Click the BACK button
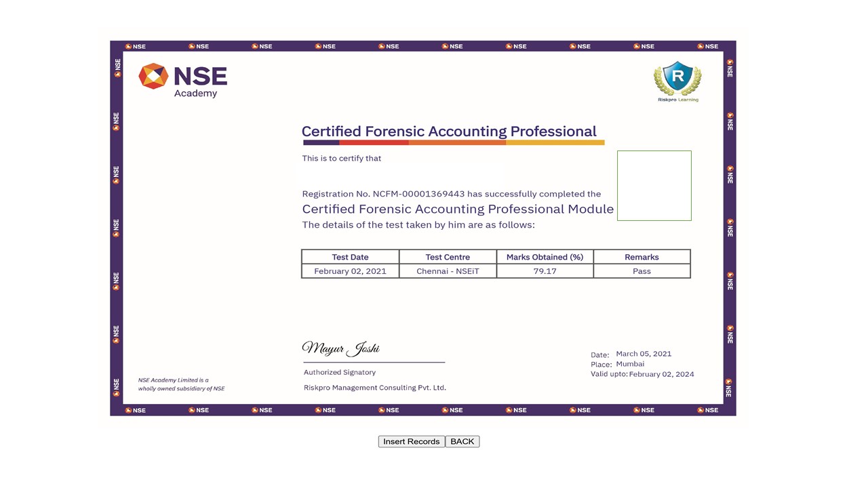868x488 pixels. (462, 441)
